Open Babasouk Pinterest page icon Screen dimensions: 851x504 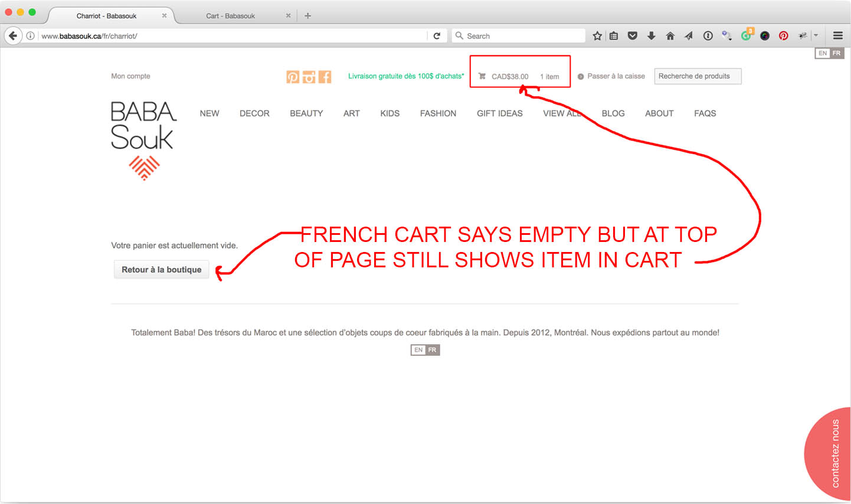click(x=293, y=77)
